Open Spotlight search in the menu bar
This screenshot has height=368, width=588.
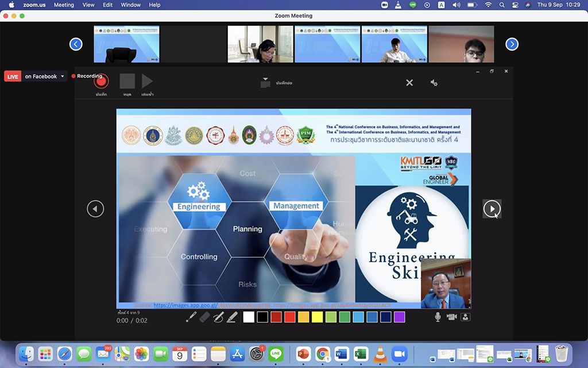(x=502, y=5)
